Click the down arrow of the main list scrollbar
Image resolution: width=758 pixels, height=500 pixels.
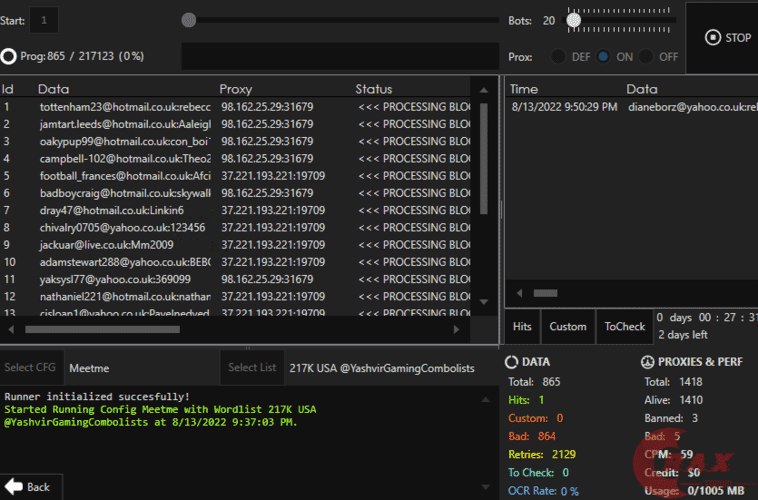click(485, 302)
